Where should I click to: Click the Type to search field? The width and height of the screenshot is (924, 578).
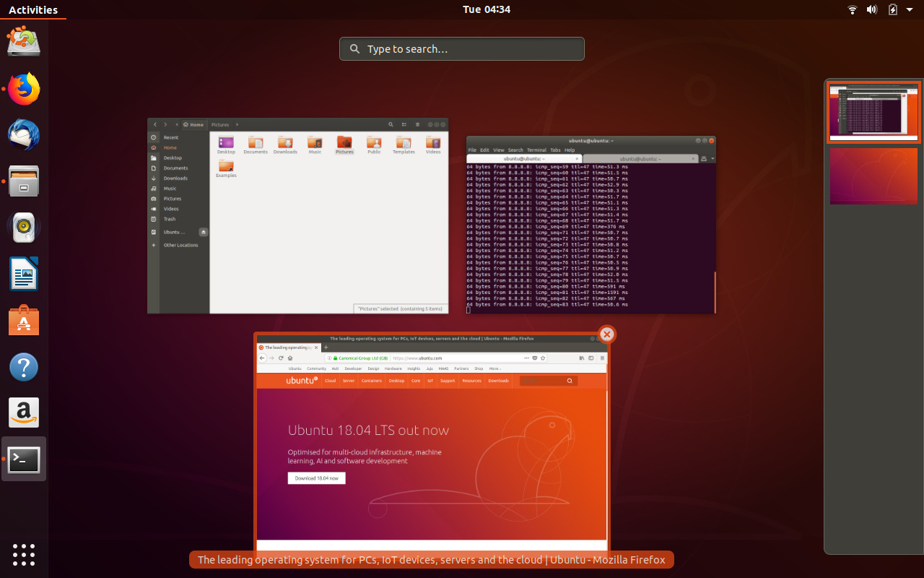[462, 49]
